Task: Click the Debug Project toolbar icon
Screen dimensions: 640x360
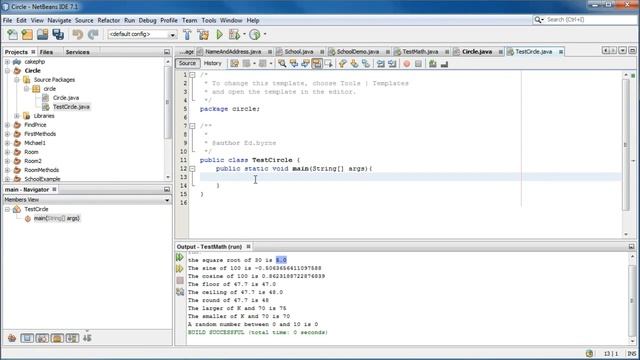Action: (234, 35)
